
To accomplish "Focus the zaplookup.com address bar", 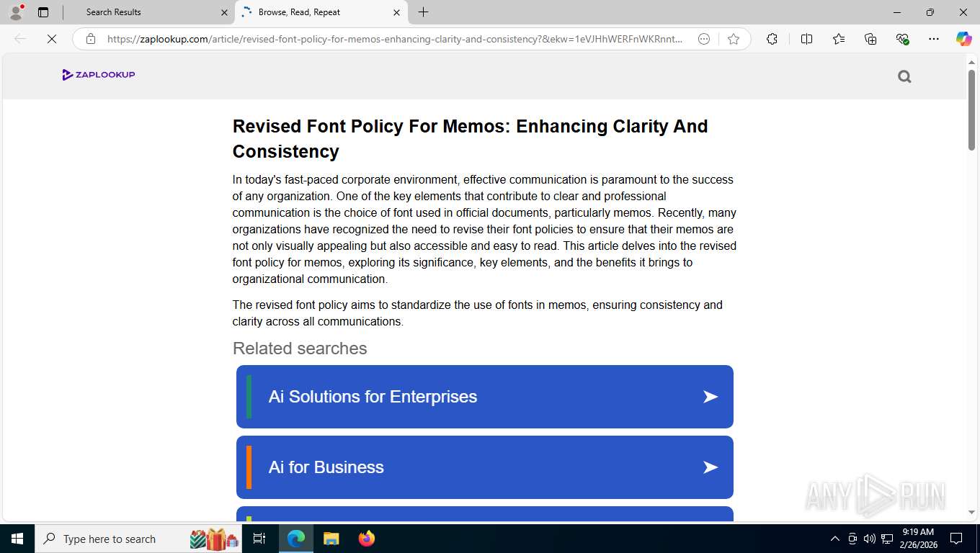I will click(x=395, y=39).
